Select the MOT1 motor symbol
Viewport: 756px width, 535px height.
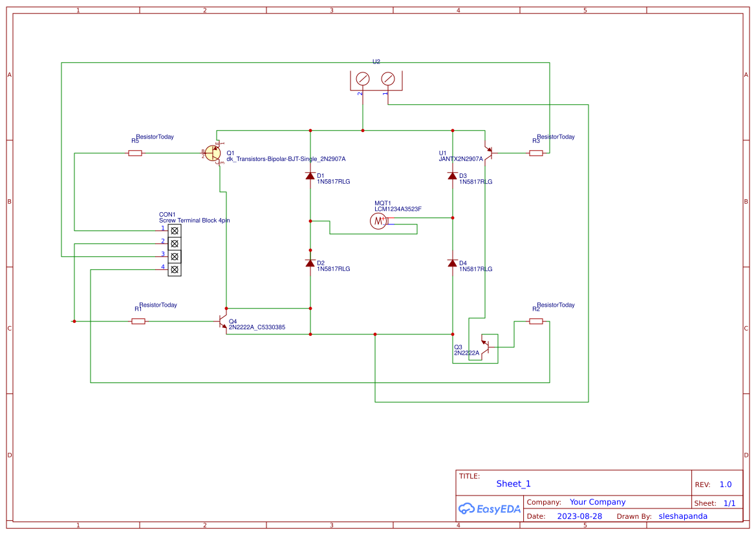click(x=378, y=221)
